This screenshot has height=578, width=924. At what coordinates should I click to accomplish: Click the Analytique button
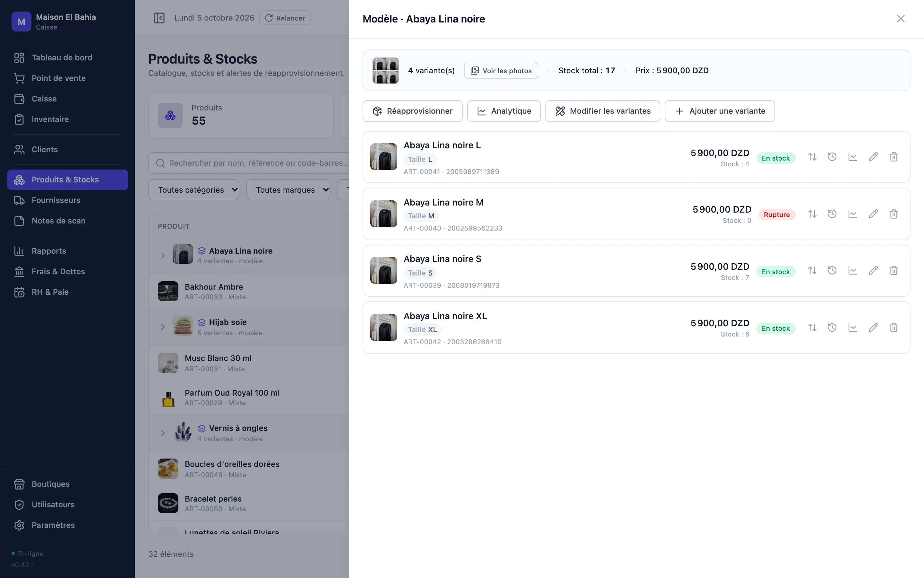click(504, 111)
